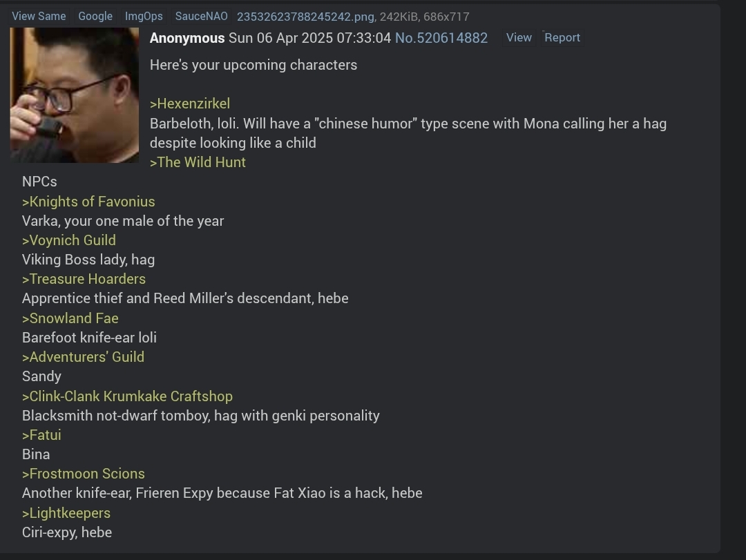
Task: Report this post using the Report button
Action: [x=562, y=37]
